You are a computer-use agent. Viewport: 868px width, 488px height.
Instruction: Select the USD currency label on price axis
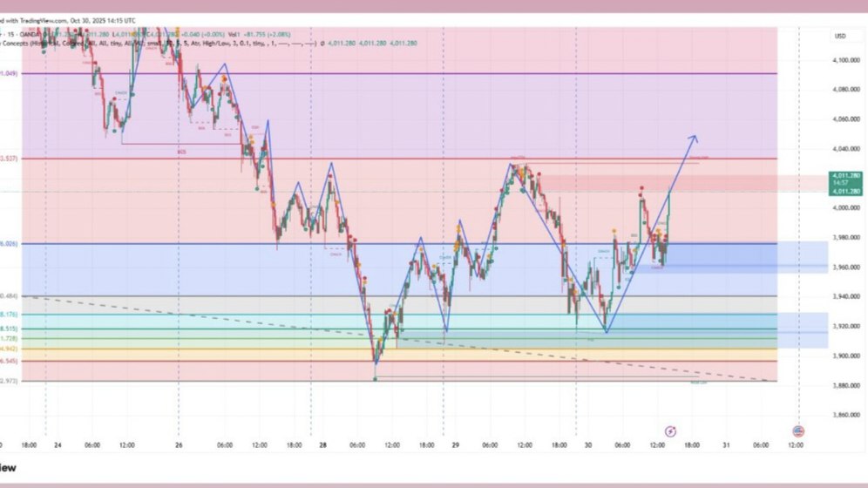click(x=840, y=36)
